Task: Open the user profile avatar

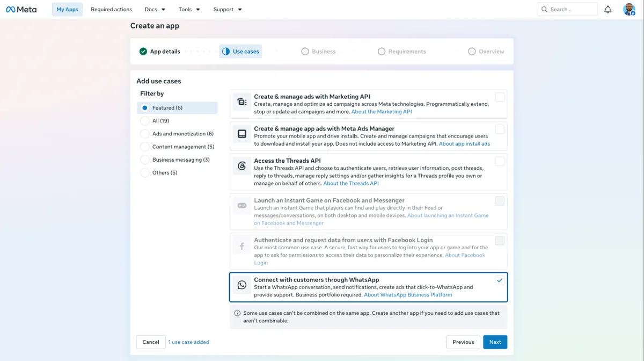Action: click(629, 9)
